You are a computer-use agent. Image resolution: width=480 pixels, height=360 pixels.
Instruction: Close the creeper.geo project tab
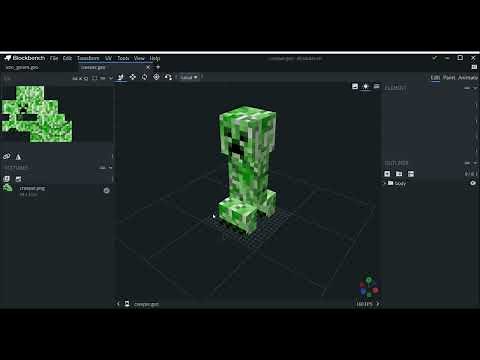[148, 67]
